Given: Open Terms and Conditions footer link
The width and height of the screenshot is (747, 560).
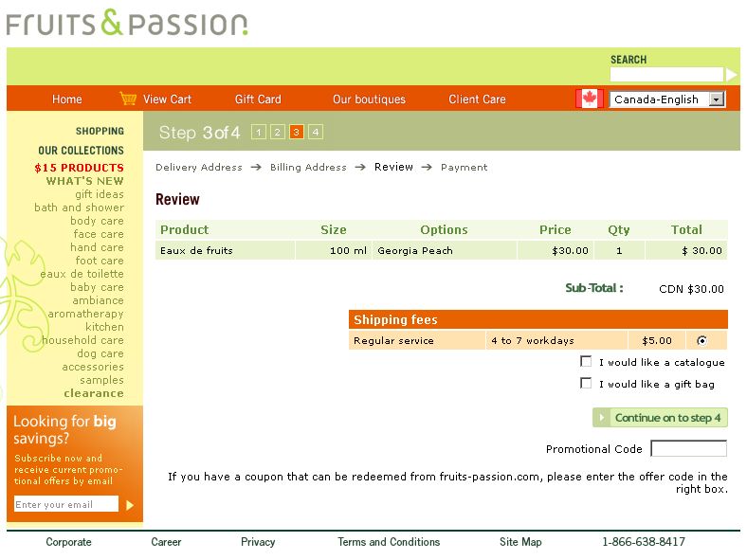Looking at the screenshot, I should pyautogui.click(x=389, y=542).
